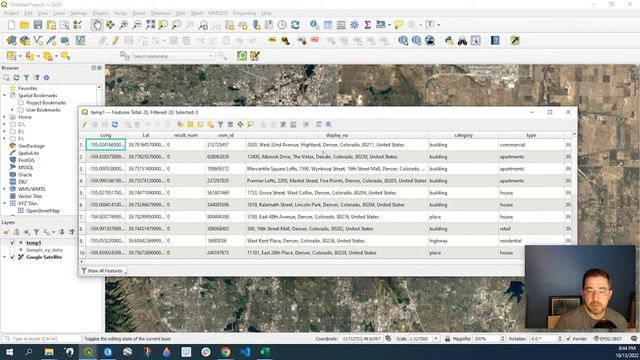
Task: Filter legend icon in Layers panel
Action: coord(36,232)
